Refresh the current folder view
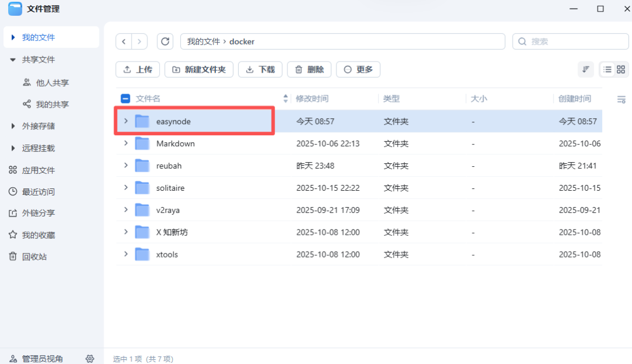The width and height of the screenshot is (632, 364). point(166,41)
